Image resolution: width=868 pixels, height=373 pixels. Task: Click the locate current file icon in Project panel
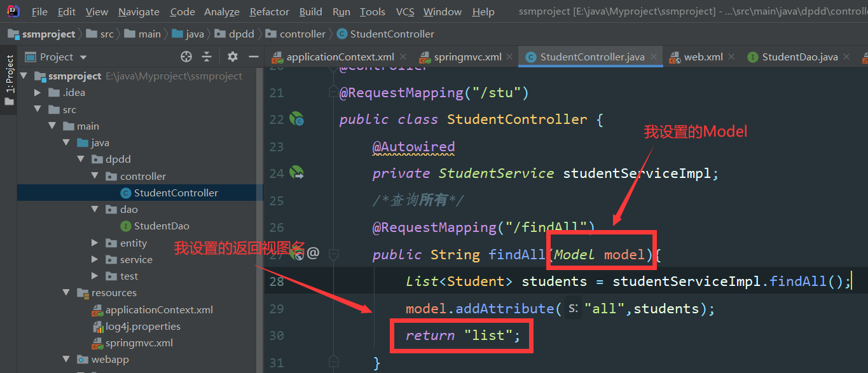click(186, 57)
